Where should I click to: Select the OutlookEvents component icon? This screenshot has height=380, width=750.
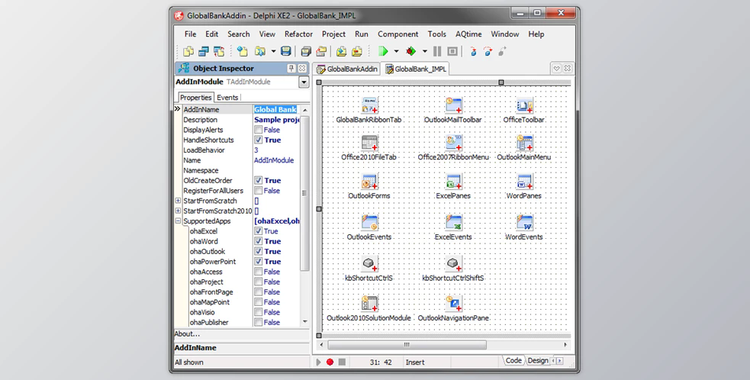(369, 223)
